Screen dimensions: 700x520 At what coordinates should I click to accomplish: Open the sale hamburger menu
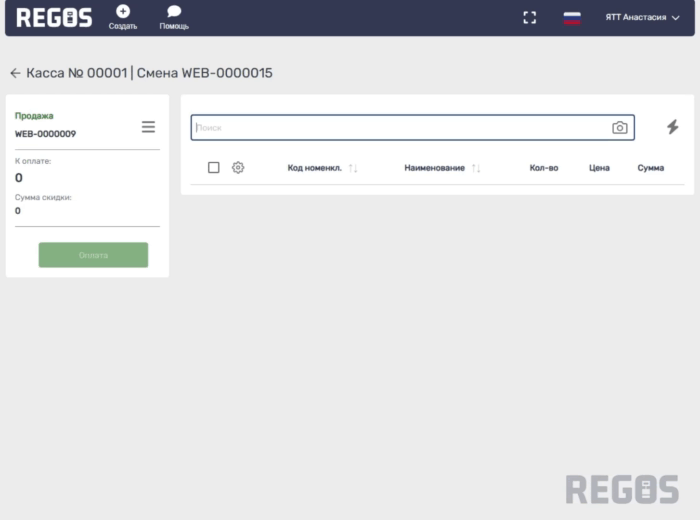click(148, 126)
